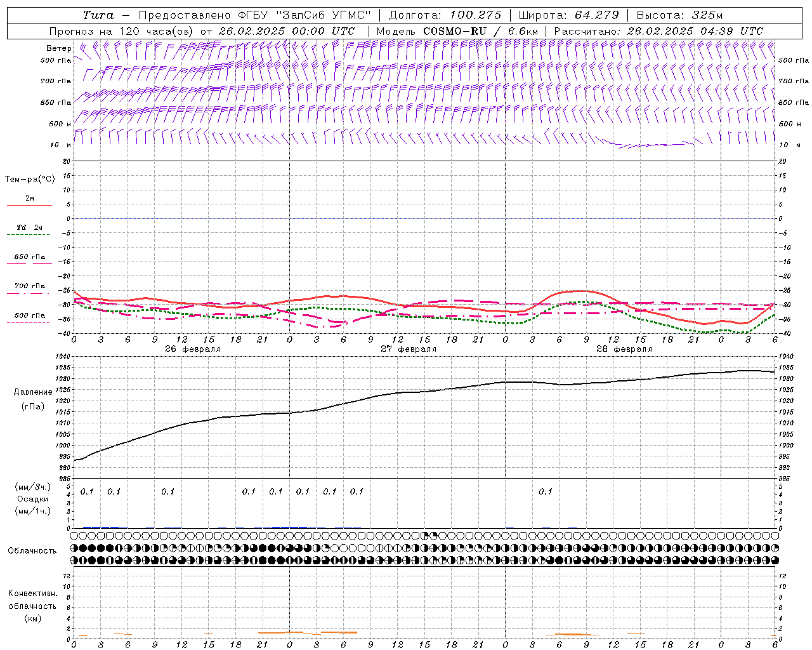
Task: Click the "26 февраля" date label
Action: [193, 349]
